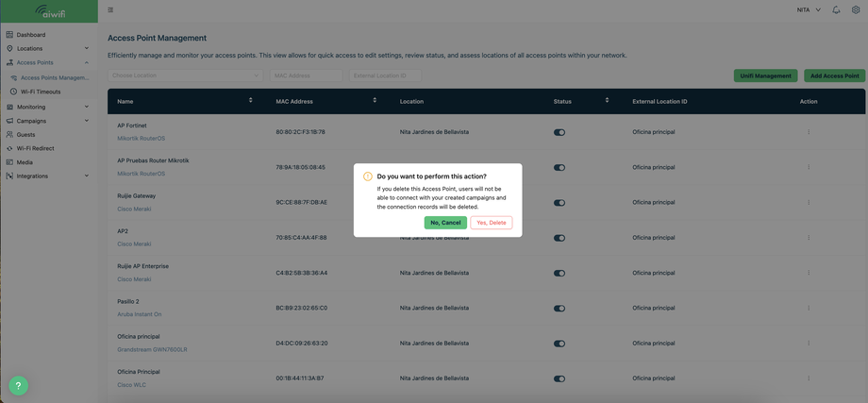Open settings gear icon
Image resolution: width=868 pixels, height=403 pixels.
tap(856, 10)
